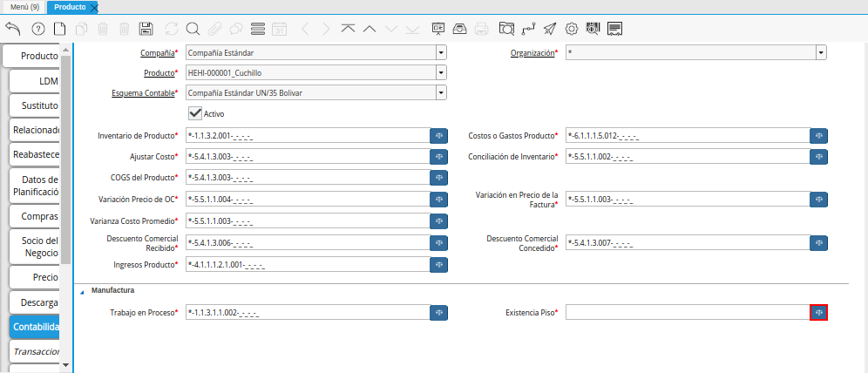Open the Relacionado sidebar tab
The width and height of the screenshot is (868, 373).
[34, 130]
